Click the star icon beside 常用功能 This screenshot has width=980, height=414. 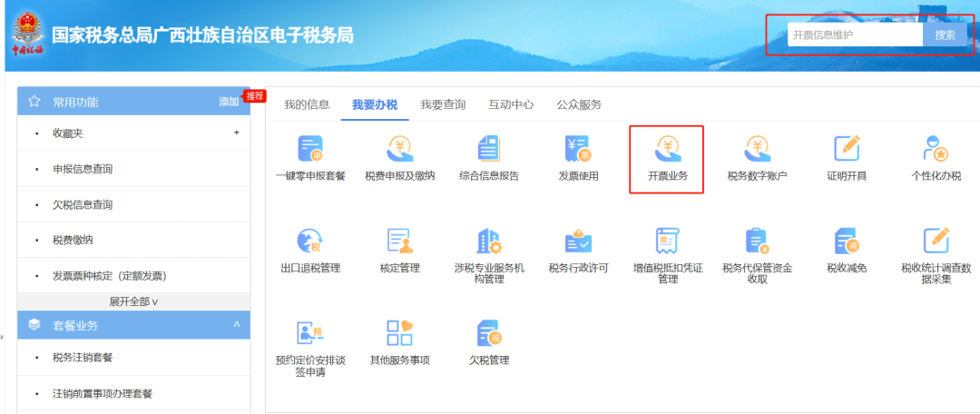[x=34, y=102]
